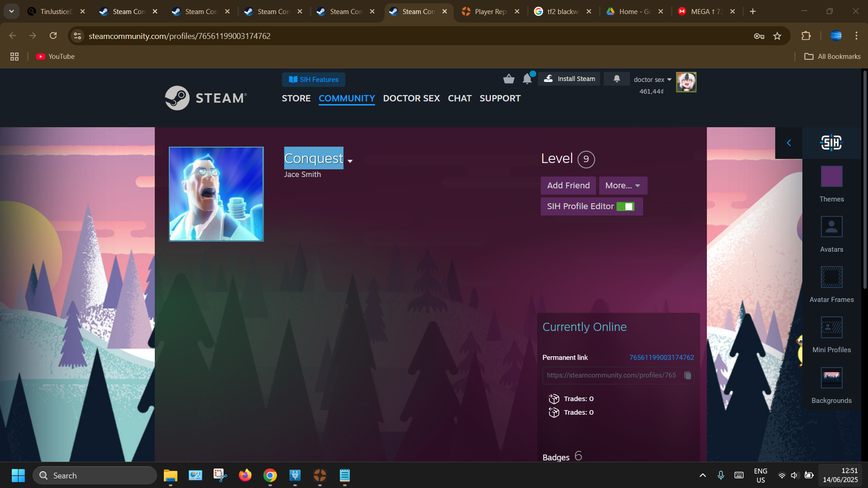Open the SIH Features button
This screenshot has height=488, width=868.
313,80
